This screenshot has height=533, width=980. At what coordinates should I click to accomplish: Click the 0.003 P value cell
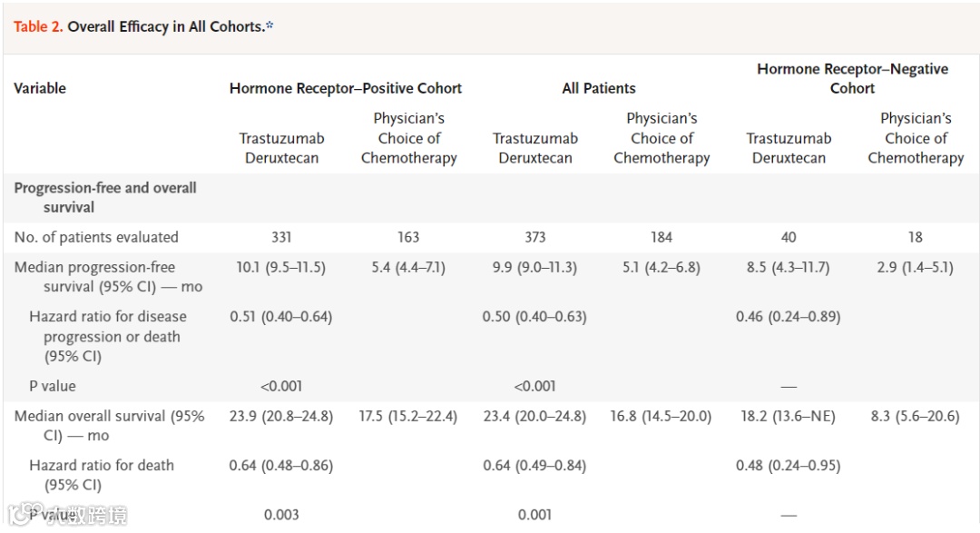281,515
